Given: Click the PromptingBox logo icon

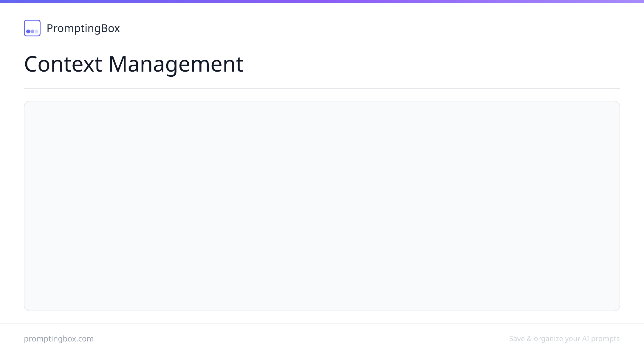Looking at the screenshot, I should [x=32, y=28].
